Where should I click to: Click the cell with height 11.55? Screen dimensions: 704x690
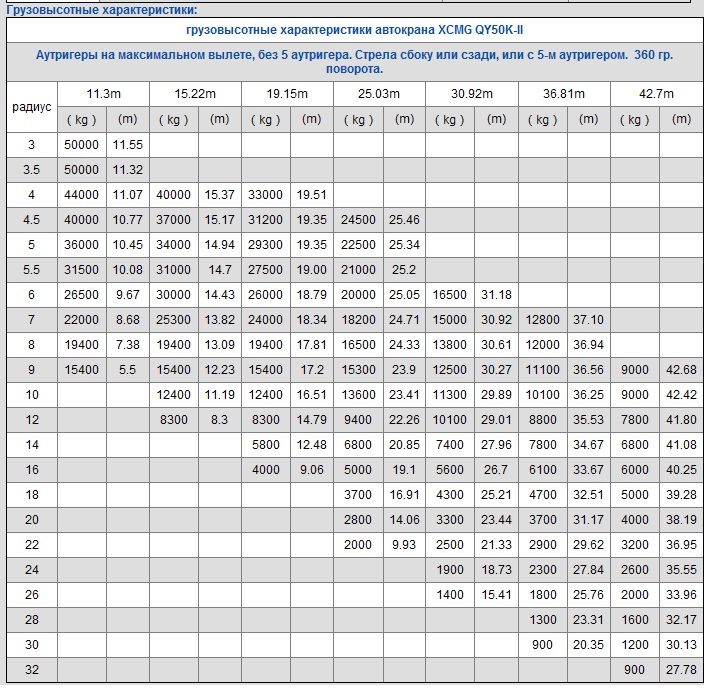127,145
